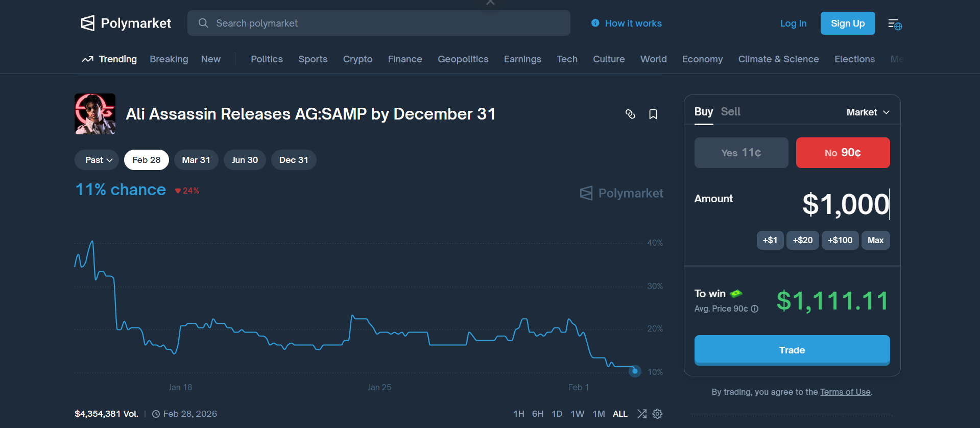Select the No 90¢ outcome

[843, 153]
